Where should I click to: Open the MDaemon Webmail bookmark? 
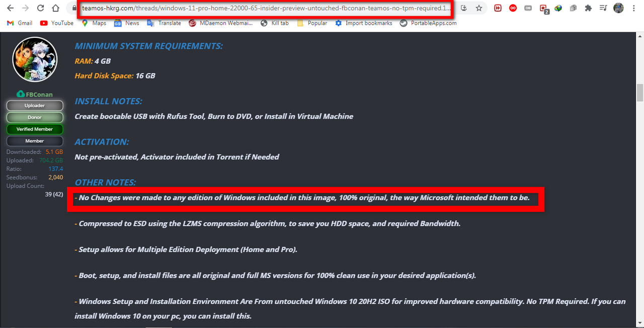point(220,23)
